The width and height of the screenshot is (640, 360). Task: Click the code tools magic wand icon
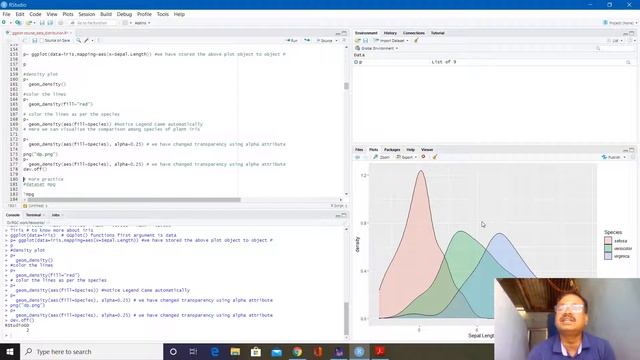coord(86,40)
